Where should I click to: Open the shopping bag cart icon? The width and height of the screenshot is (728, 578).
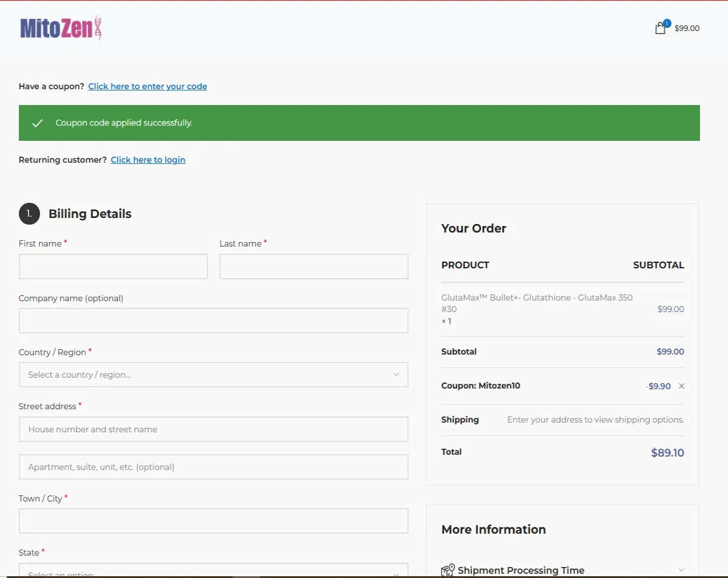point(660,28)
